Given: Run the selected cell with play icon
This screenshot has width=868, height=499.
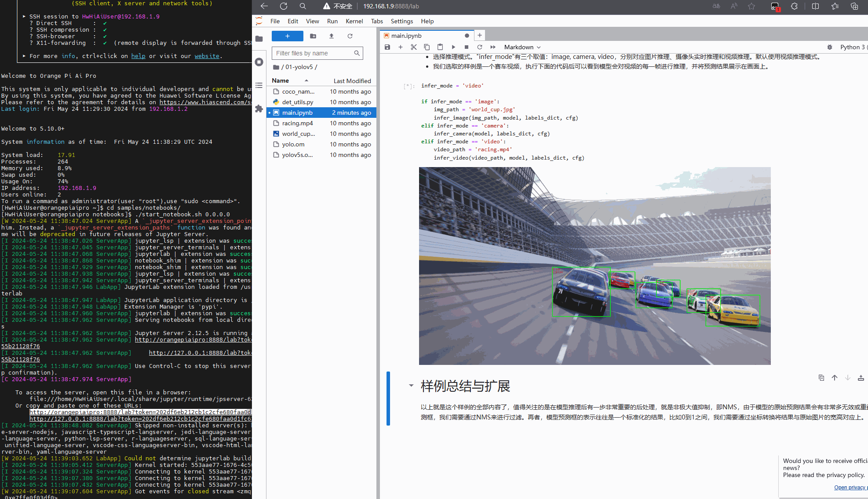Looking at the screenshot, I should point(453,47).
